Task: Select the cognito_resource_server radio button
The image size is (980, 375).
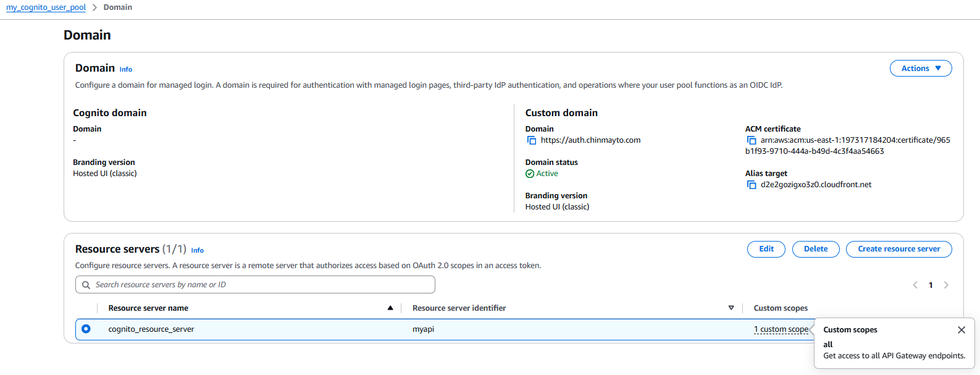Action: click(x=86, y=329)
